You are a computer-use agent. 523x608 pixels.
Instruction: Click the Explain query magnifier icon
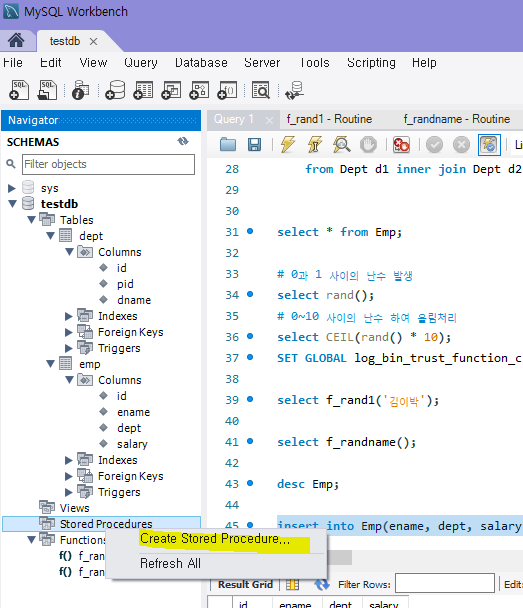(342, 145)
